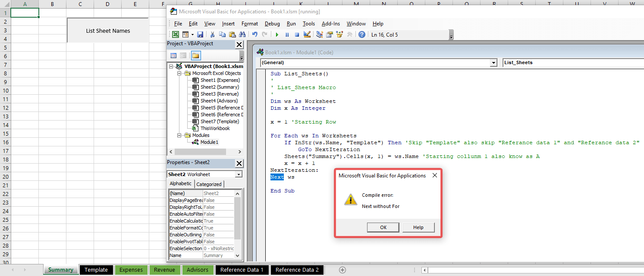Collapse the VBAProject (Book1.xlsm) tree node
This screenshot has width=644, height=276.
(171, 66)
